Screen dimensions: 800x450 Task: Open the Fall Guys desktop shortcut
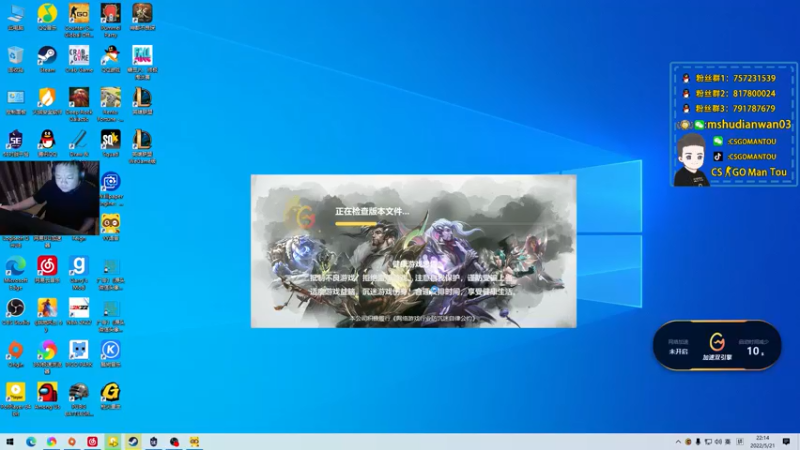tap(142, 62)
